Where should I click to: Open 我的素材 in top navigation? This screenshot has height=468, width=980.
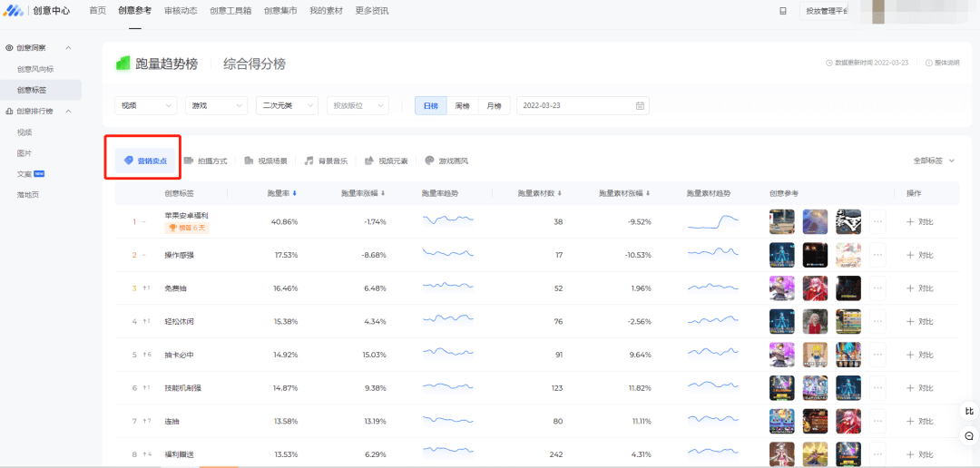tap(326, 11)
